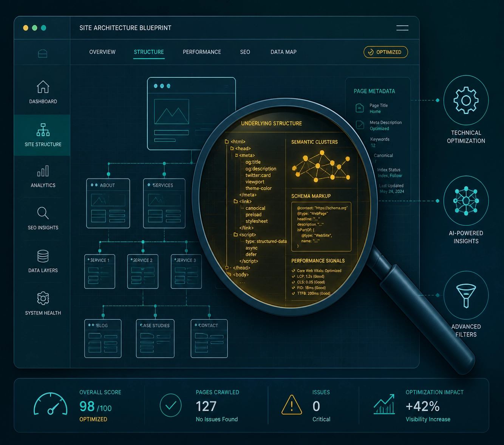504x445 pixels.
Task: Open the Data Map tab
Action: pos(283,52)
